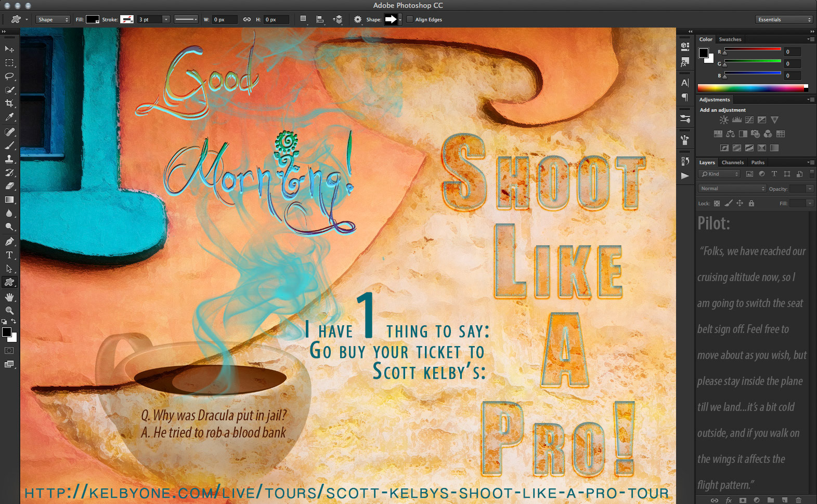This screenshot has width=817, height=504.
Task: Open the Actions panel play icon
Action: coord(685,176)
